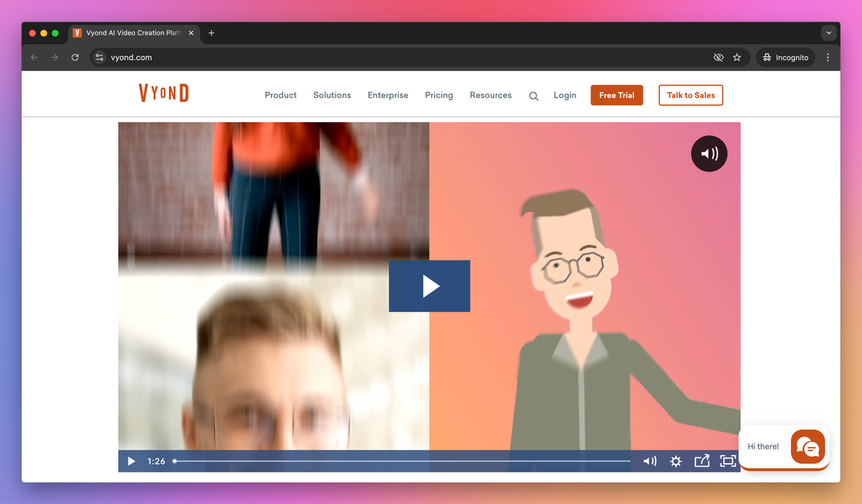Mute video with round speaker overlay button
Viewport: 862px width, 504px height.
709,154
